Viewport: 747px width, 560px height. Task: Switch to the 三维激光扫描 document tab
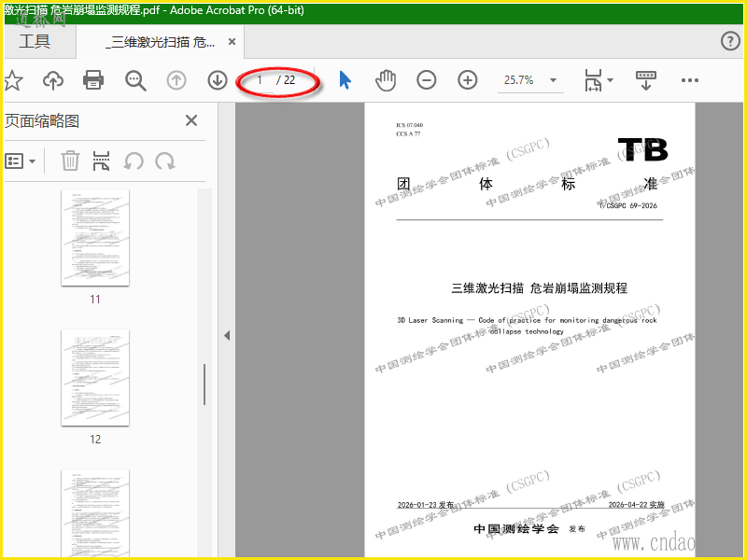pyautogui.click(x=160, y=42)
